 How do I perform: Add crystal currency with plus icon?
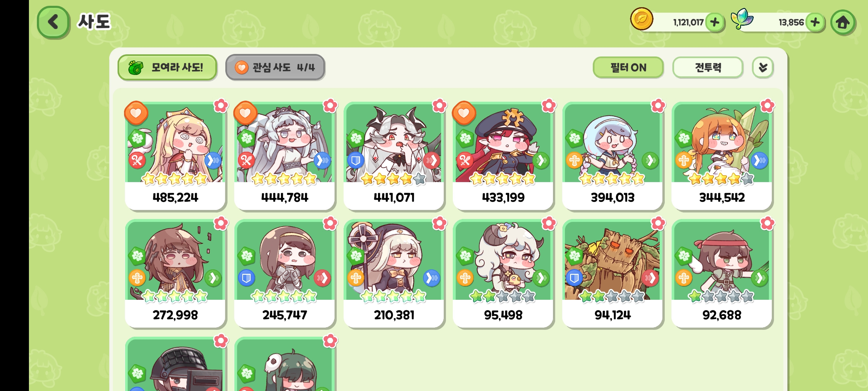tap(815, 22)
